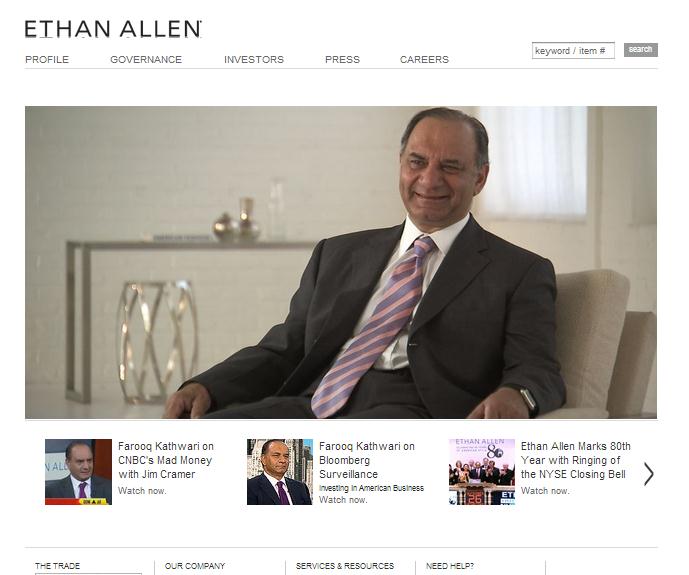This screenshot has height=575, width=689.
Task: Advance carousel with right chevron arrow
Action: pos(649,474)
